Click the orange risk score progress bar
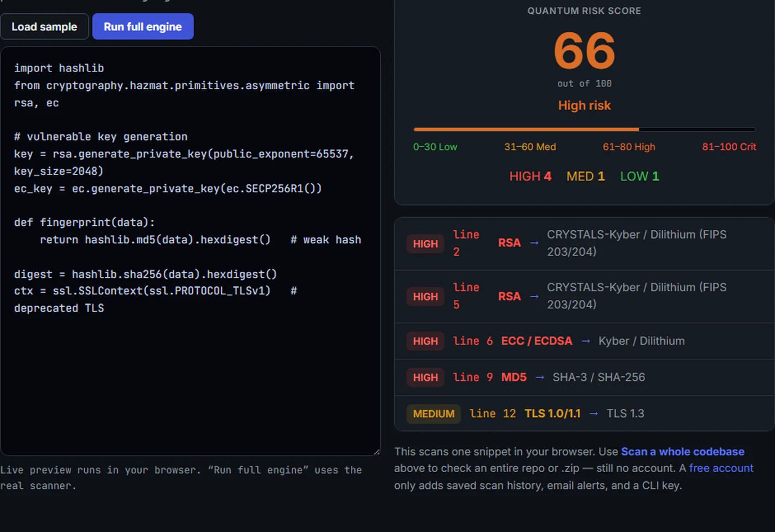The width and height of the screenshot is (775, 532). [x=585, y=130]
